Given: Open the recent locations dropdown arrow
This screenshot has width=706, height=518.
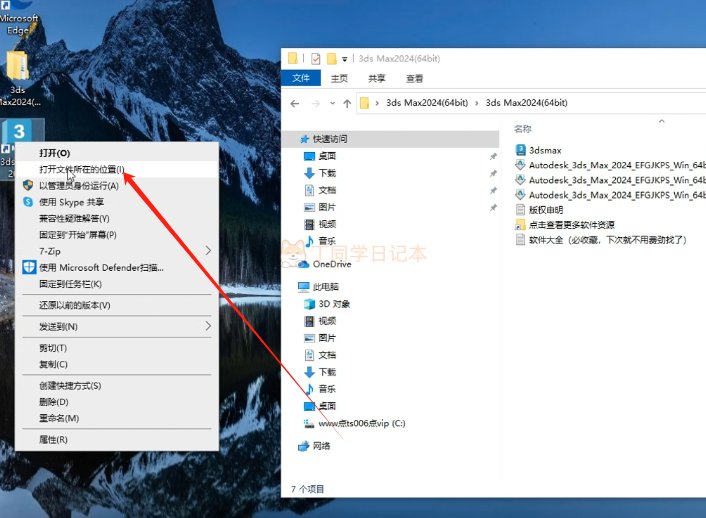Looking at the screenshot, I should (332, 104).
